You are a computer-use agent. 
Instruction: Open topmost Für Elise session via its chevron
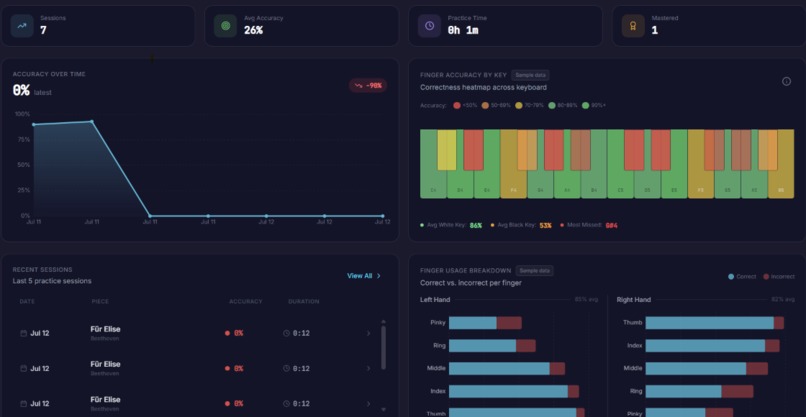368,333
